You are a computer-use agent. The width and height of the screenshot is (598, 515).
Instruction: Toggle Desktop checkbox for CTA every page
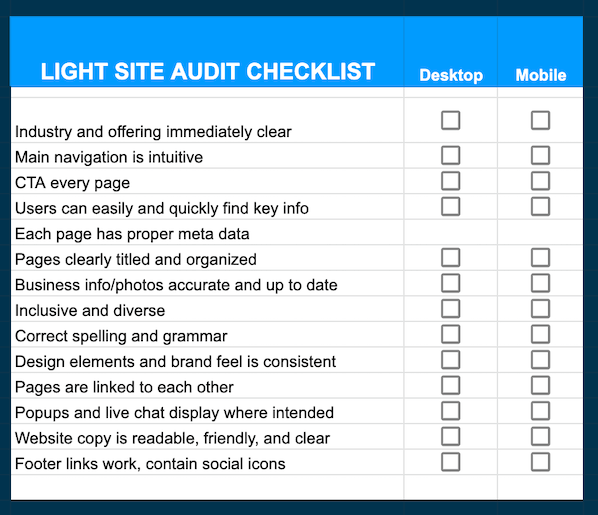pos(450,181)
